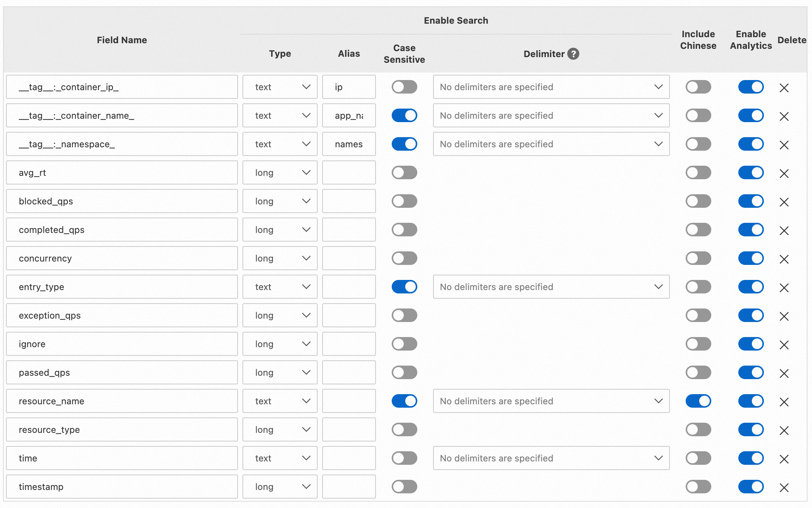Delete the avg_rt field row
The image size is (812, 508).
pos(784,173)
